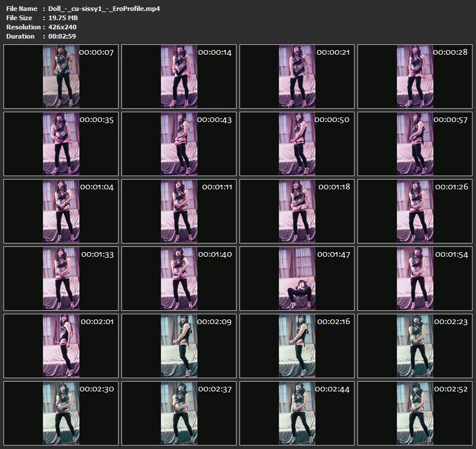Select the thumbnail labeled 00:00:57

click(x=415, y=144)
